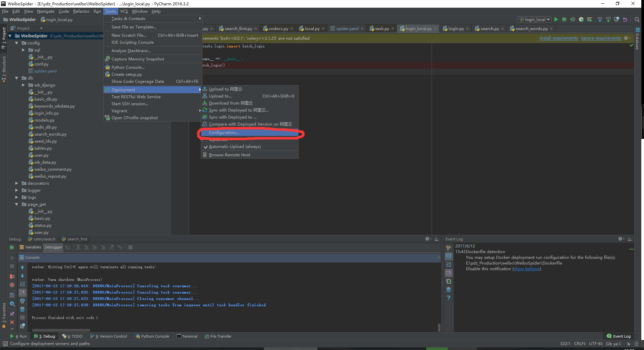This screenshot has width=644, height=350.
Task: Click the console vertical scrollbar thumb
Action: pyautogui.click(x=439, y=327)
